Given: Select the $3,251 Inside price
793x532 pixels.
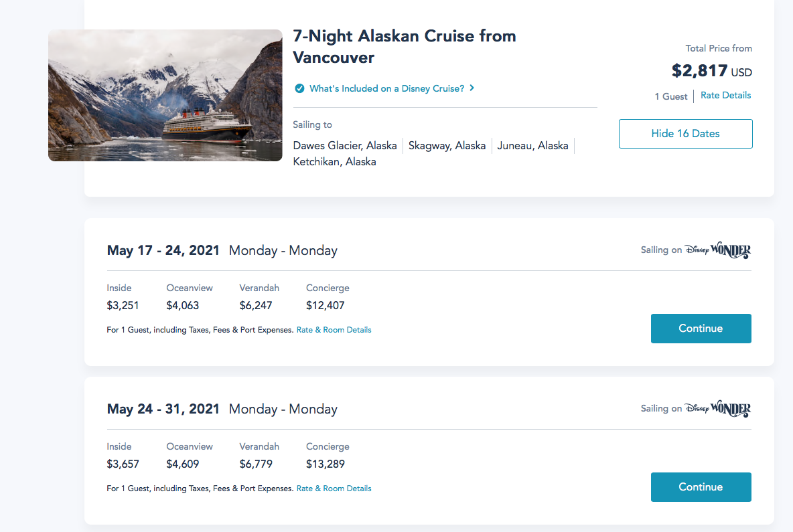Looking at the screenshot, I should [123, 306].
